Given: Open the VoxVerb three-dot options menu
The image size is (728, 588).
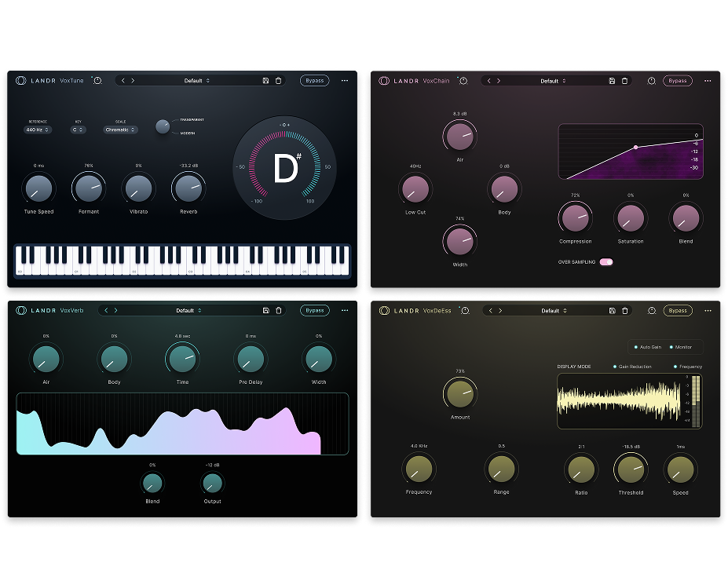Looking at the screenshot, I should tap(345, 310).
